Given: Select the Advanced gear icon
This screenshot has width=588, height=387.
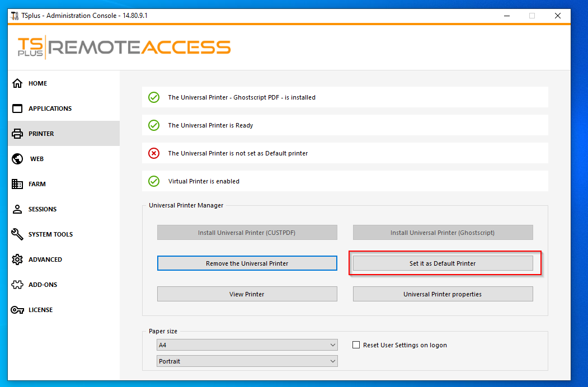Looking at the screenshot, I should [17, 259].
